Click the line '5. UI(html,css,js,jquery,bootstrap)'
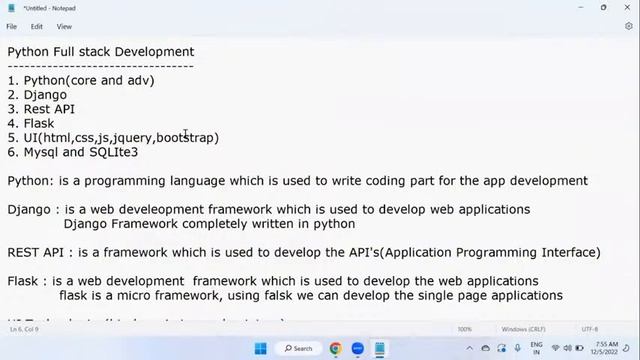Viewport: 640px width, 360px height. pos(113,138)
